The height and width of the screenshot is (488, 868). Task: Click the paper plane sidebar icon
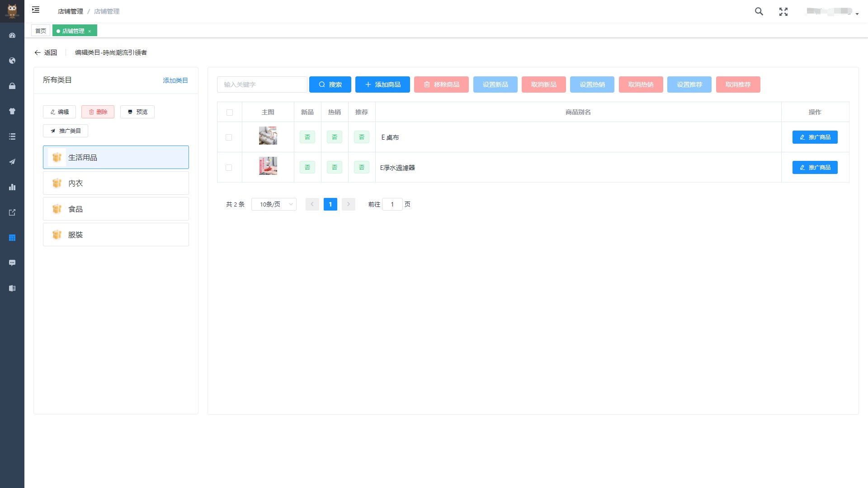(x=12, y=162)
